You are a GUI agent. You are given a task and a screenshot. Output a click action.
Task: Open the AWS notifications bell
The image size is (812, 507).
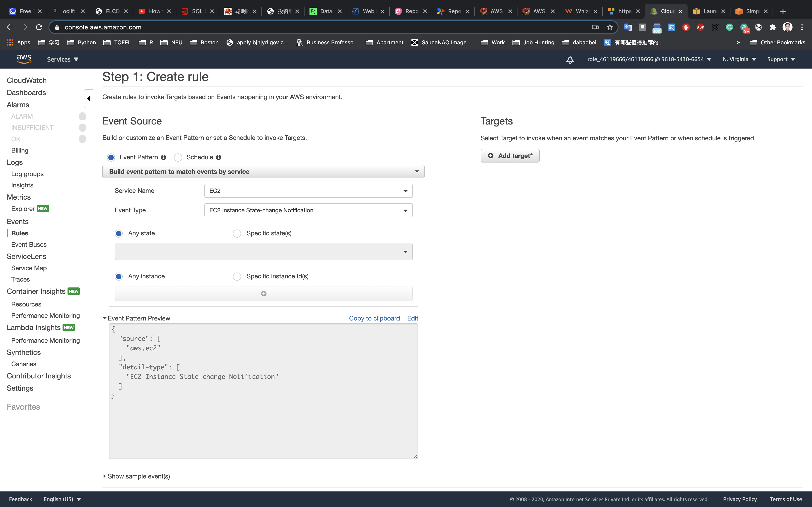570,60
